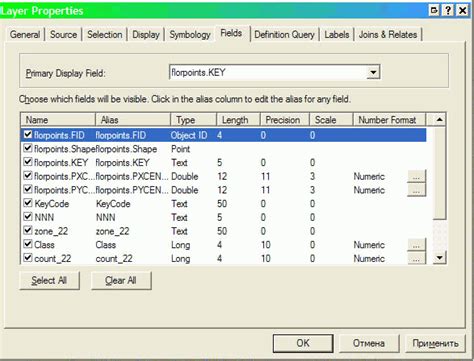Click the Class alias cell

pos(106,245)
